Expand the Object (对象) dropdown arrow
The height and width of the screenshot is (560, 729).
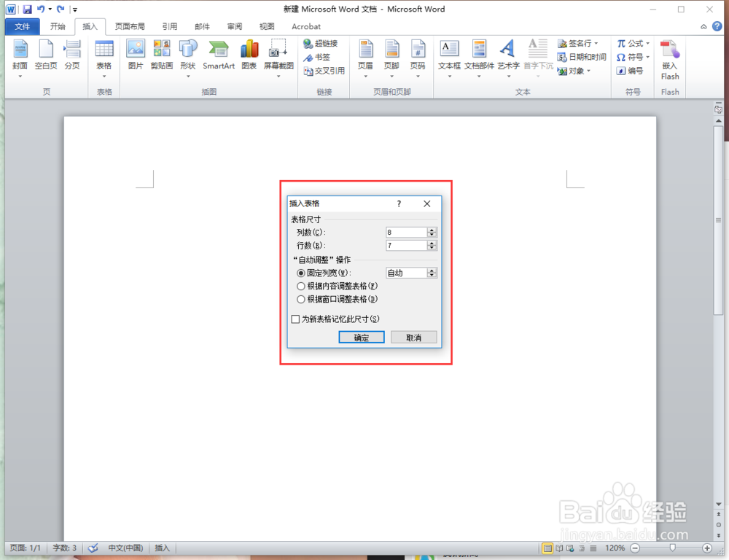(x=588, y=71)
